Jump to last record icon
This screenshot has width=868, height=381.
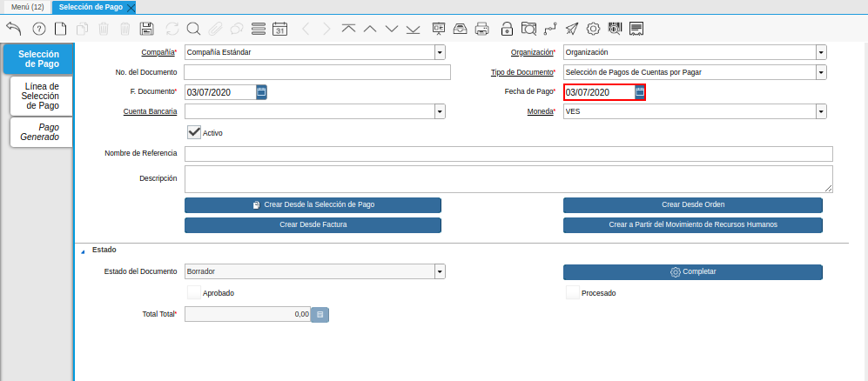pyautogui.click(x=413, y=28)
